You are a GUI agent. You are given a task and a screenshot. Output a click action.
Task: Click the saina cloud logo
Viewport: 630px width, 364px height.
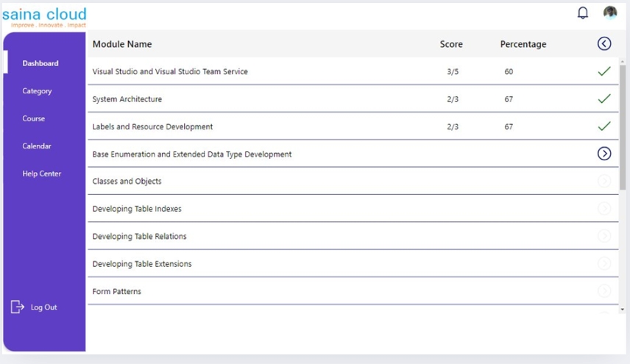[44, 17]
